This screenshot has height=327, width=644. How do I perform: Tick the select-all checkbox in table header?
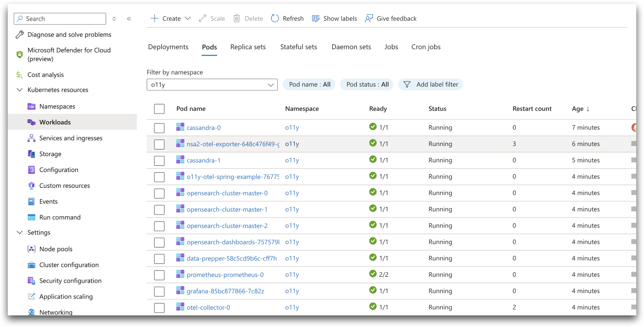(x=159, y=109)
